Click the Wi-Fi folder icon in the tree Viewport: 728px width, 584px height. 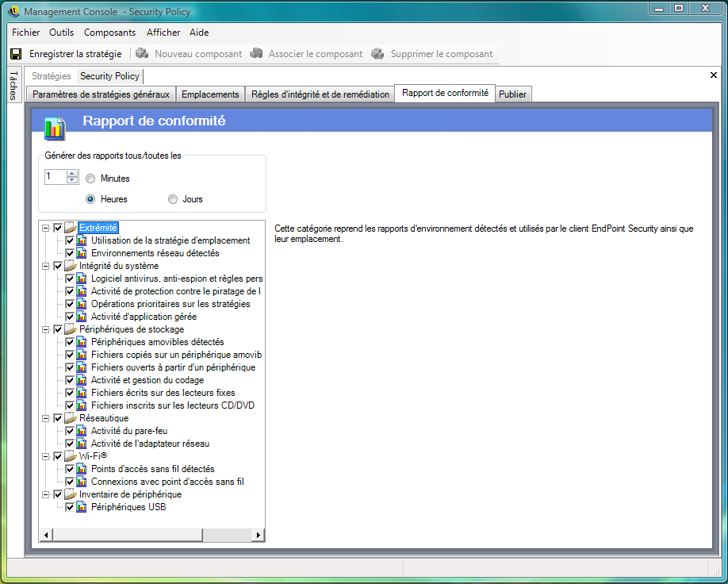tap(71, 456)
